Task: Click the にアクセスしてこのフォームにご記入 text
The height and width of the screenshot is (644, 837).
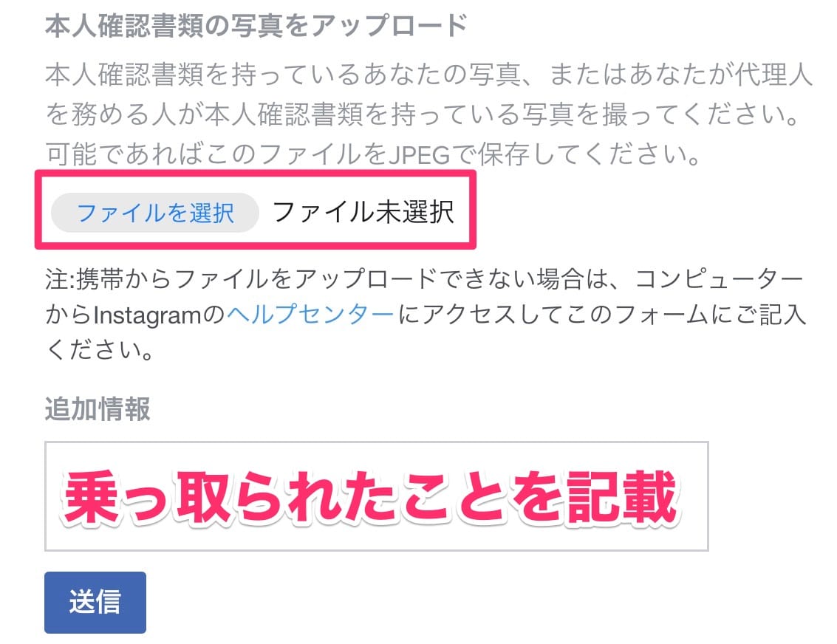Action: tap(601, 315)
